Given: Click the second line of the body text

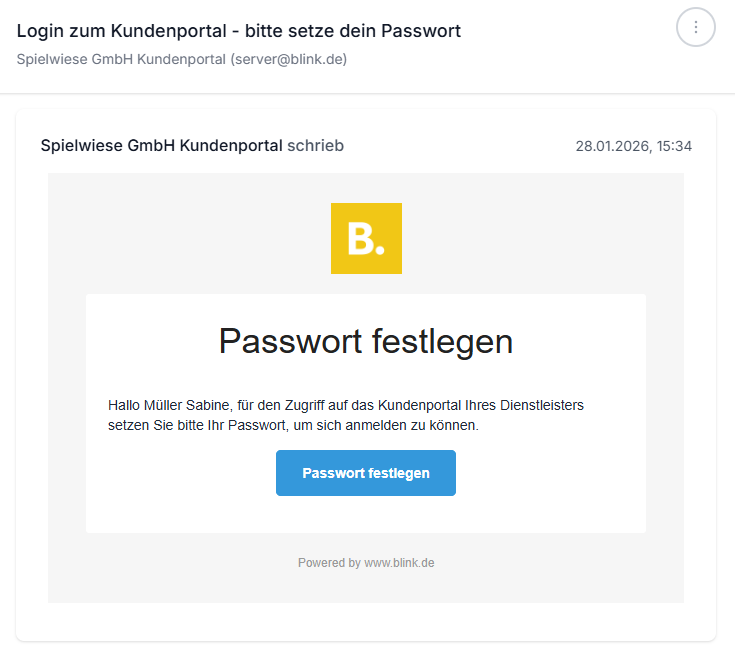Looking at the screenshot, I should 293,426.
